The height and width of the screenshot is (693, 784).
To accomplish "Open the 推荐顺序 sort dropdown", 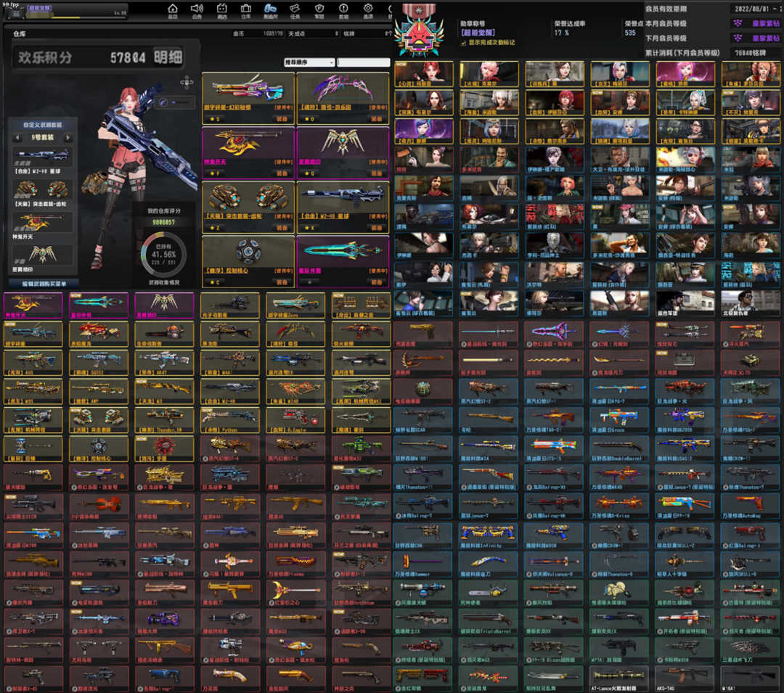I will (309, 62).
